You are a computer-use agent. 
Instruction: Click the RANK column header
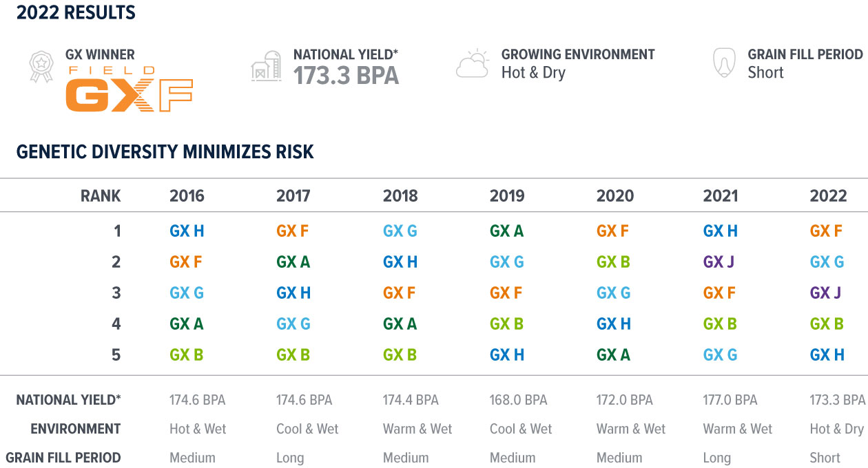coord(101,195)
